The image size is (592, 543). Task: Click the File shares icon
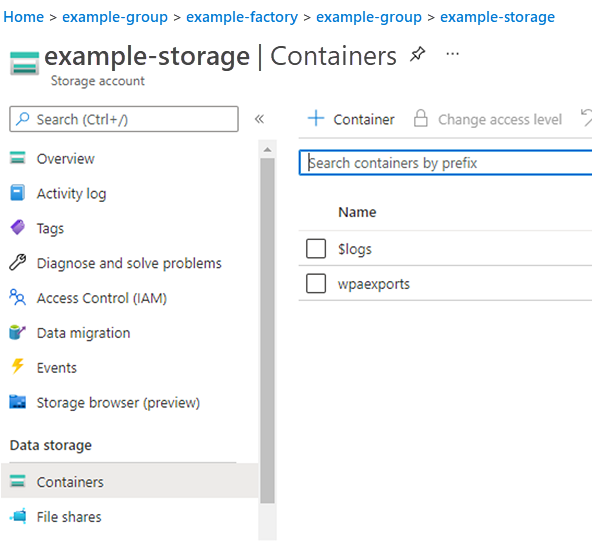18,516
